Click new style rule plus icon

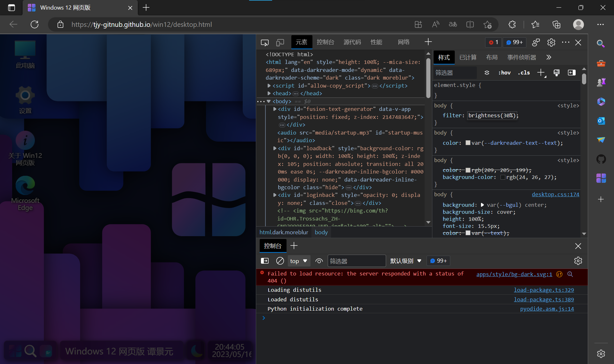541,73
